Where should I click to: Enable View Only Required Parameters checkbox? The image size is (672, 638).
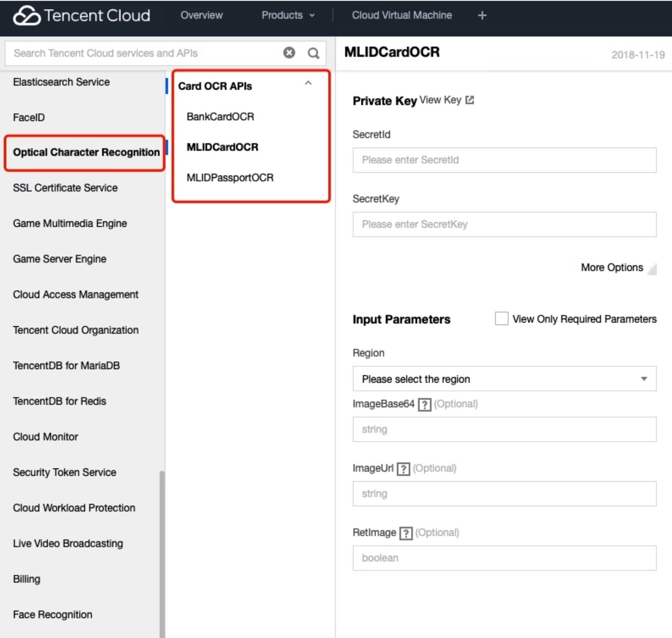click(x=501, y=319)
